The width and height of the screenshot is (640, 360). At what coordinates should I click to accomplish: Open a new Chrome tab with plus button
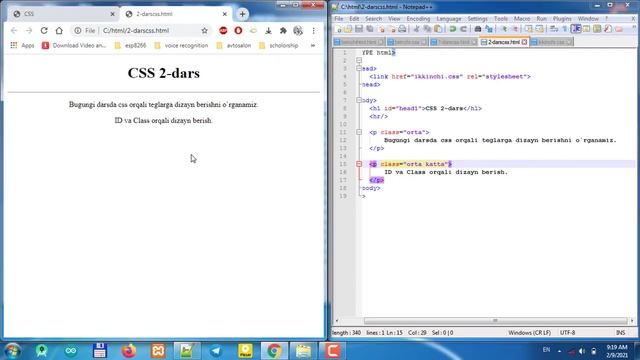[242, 14]
